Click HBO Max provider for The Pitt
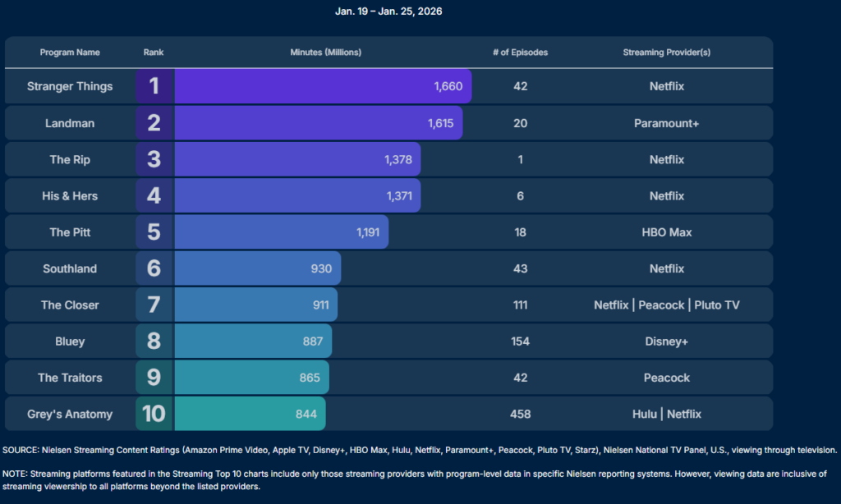Image resolution: width=841 pixels, height=504 pixels. click(x=666, y=232)
